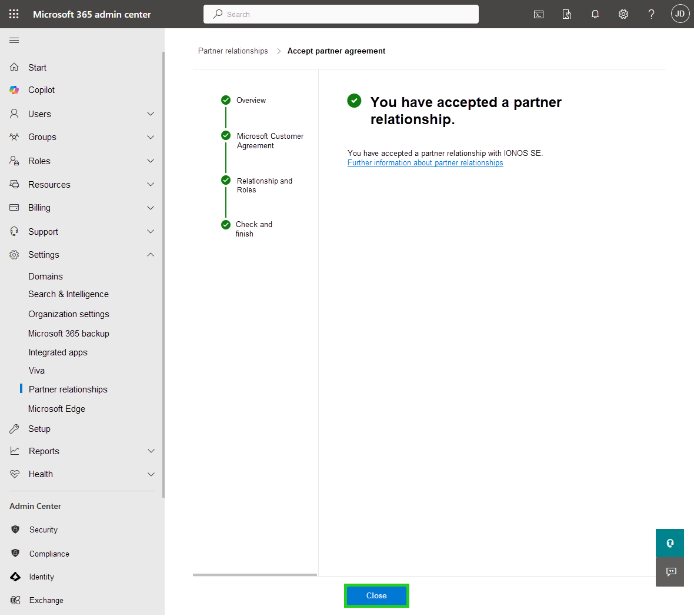Click the mobile app icon in the header
Image resolution: width=694 pixels, height=616 pixels.
[566, 14]
